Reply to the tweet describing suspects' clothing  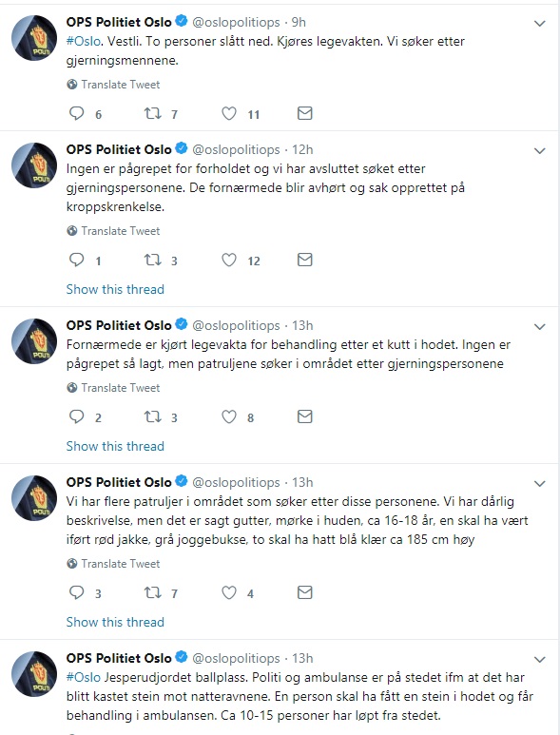point(76,592)
